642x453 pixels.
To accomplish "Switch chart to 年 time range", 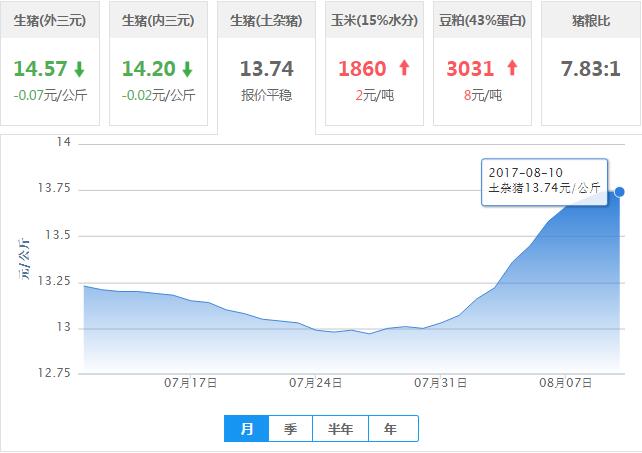I will pos(391,429).
